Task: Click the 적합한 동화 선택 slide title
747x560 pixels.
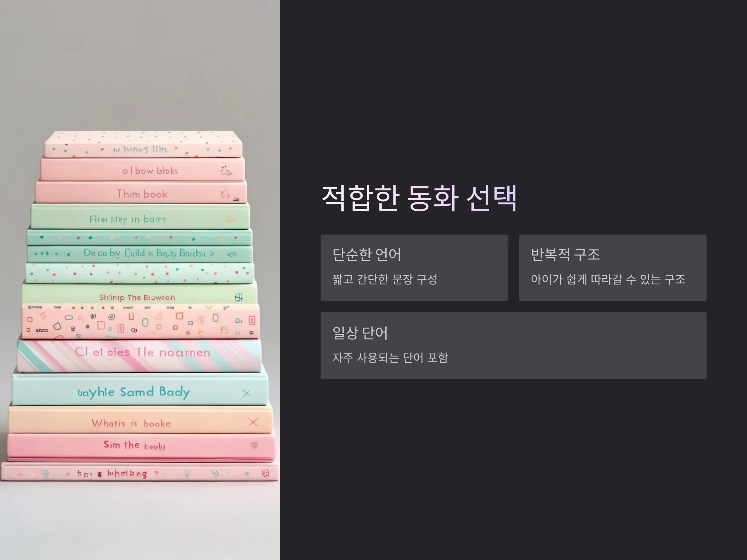Action: click(419, 198)
